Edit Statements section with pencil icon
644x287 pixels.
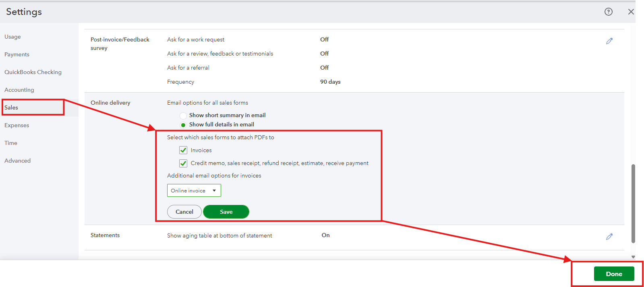[x=609, y=237]
